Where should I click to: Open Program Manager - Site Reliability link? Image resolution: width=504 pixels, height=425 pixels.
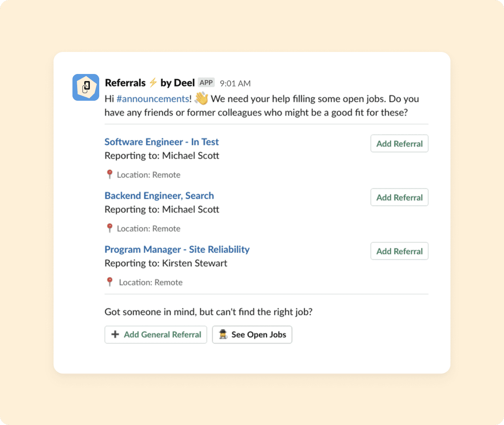click(x=177, y=249)
